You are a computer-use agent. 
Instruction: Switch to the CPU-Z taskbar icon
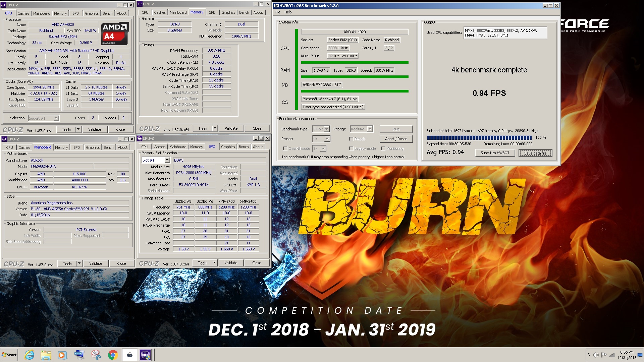click(146, 355)
